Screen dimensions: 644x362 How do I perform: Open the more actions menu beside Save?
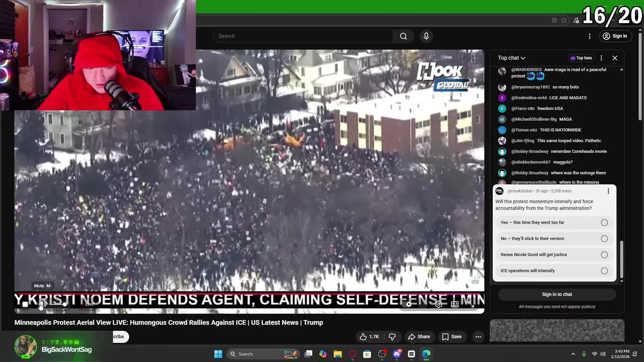coord(478,337)
